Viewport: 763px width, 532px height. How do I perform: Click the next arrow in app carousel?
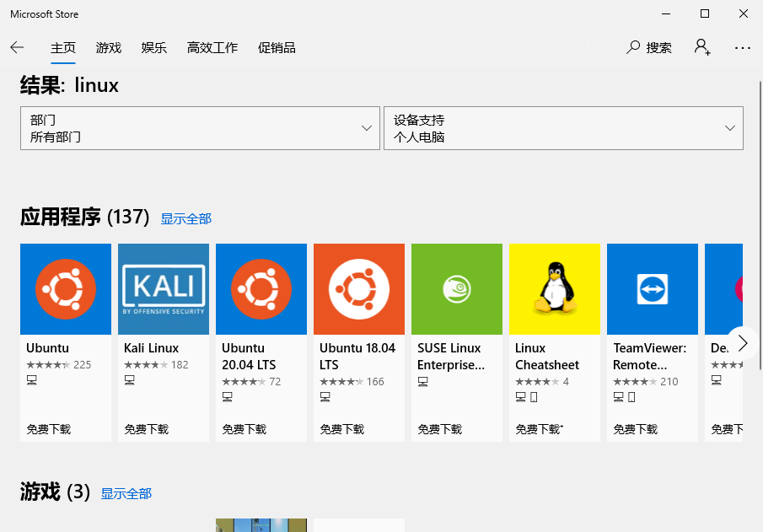pos(743,343)
